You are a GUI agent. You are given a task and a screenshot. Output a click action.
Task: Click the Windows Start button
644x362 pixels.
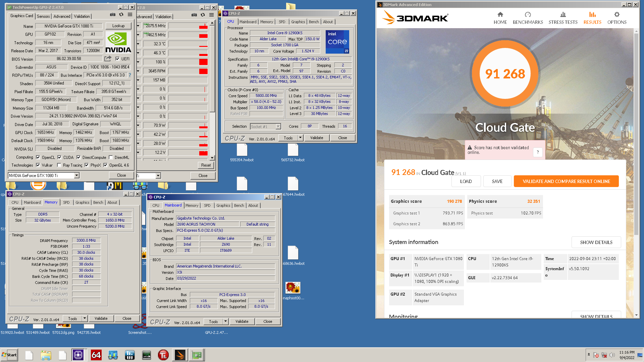coord(9,355)
